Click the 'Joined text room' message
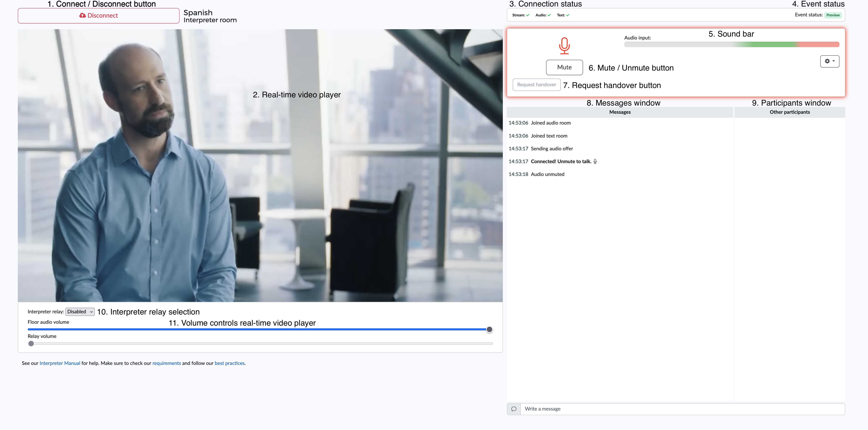868x430 pixels. tap(549, 136)
